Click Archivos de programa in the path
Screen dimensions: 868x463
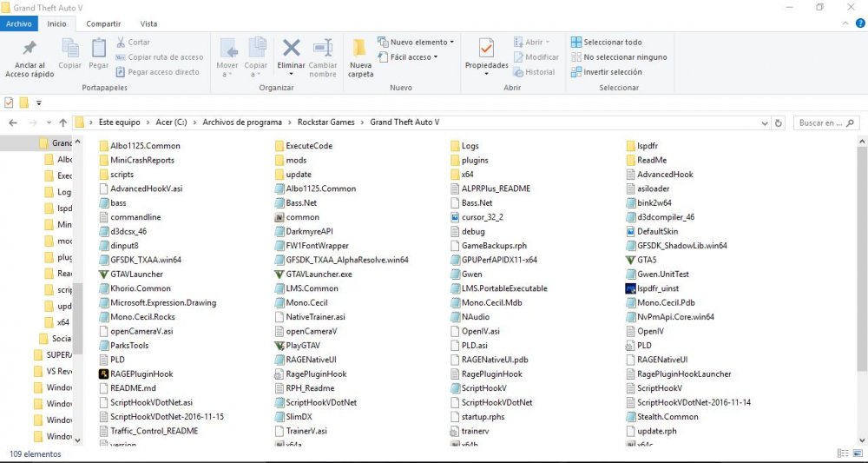242,122
